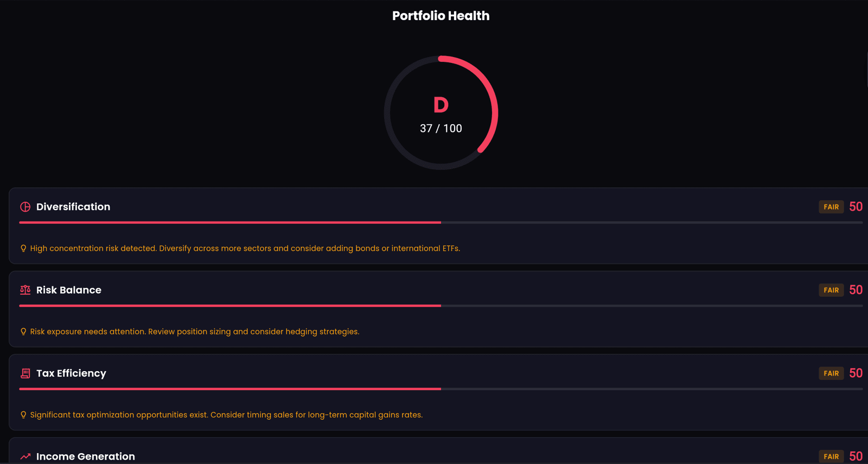Click the D grade in the circular gauge
This screenshot has width=868, height=464.
click(441, 105)
